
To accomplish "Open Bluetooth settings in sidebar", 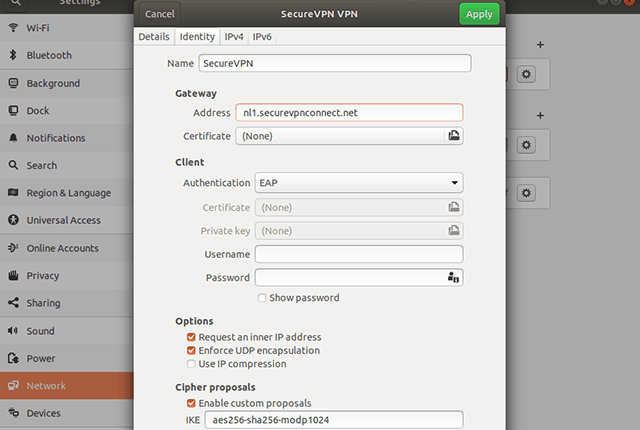I will click(x=67, y=55).
